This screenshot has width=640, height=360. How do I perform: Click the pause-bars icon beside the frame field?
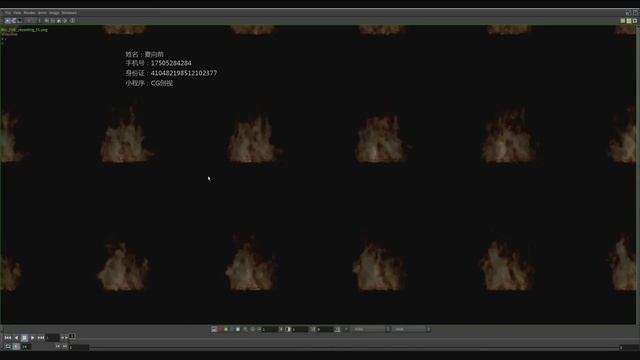[72, 336]
